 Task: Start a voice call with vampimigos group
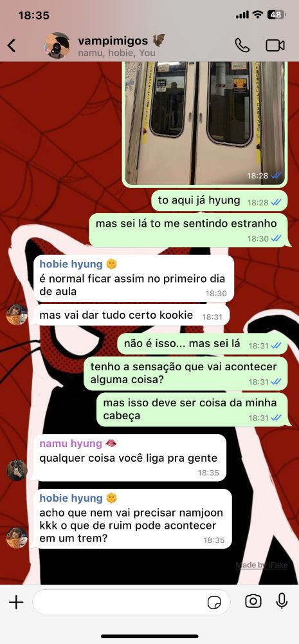(242, 45)
